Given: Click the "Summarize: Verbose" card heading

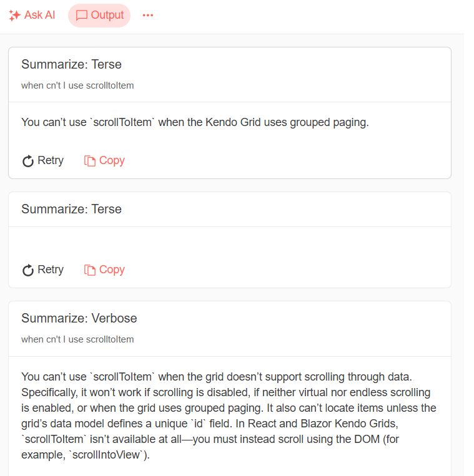Looking at the screenshot, I should [x=79, y=319].
